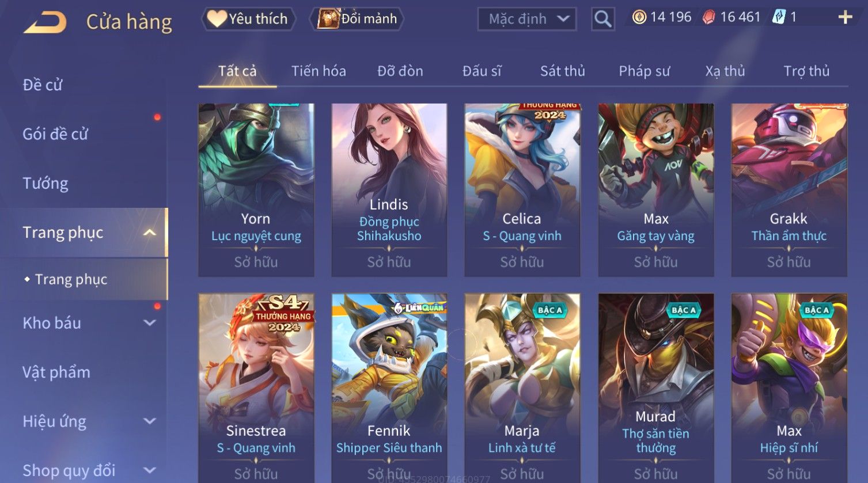Expand the Kho báu sidebar section
The height and width of the screenshot is (483, 868).
pyautogui.click(x=149, y=323)
